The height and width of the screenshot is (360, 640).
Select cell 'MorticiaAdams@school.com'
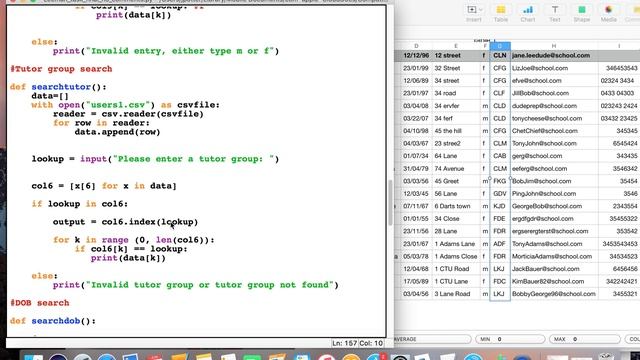551,256
